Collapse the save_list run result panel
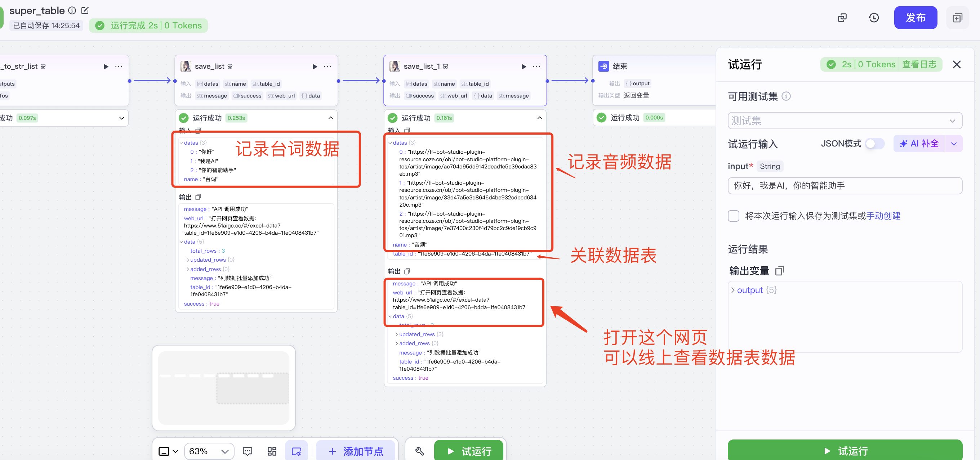The image size is (980, 460). coord(331,118)
